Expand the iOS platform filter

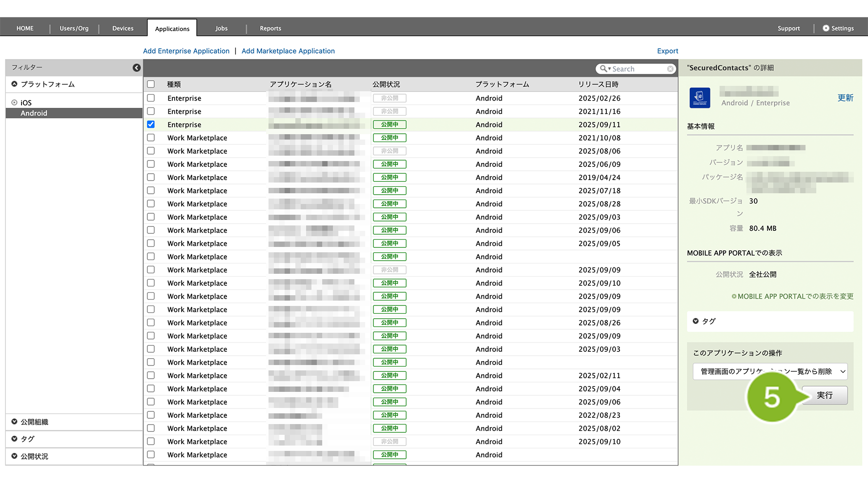(x=15, y=102)
